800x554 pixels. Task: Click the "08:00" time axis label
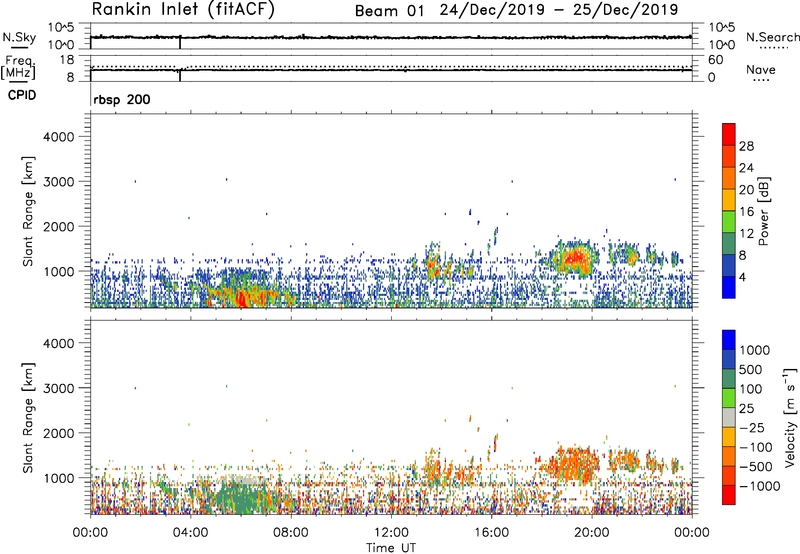(x=291, y=533)
